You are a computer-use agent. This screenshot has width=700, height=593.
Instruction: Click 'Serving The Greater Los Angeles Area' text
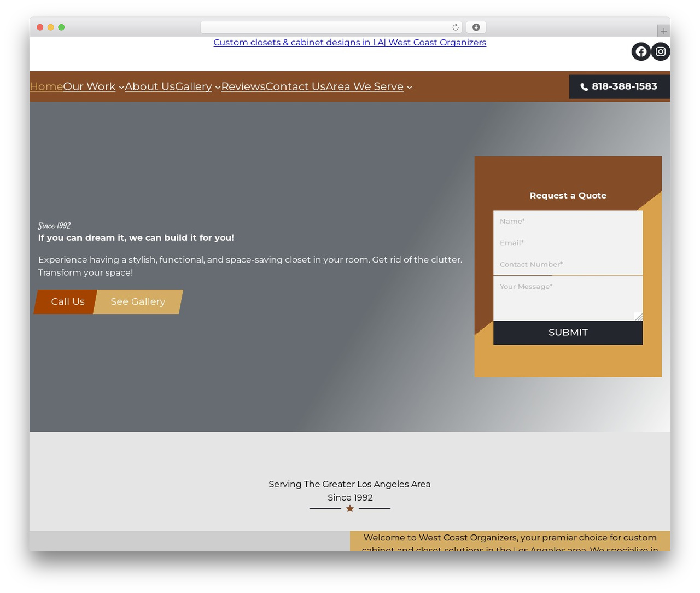click(349, 484)
